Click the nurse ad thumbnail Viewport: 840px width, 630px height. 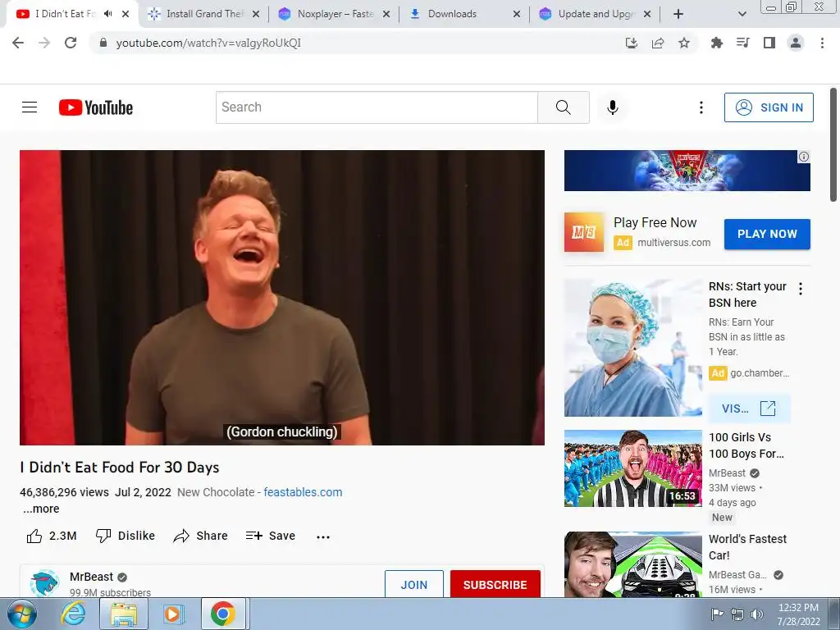632,347
